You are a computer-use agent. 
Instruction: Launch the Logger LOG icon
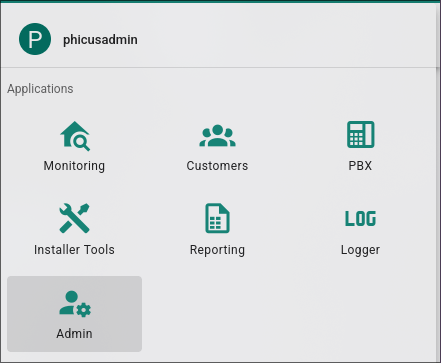tap(360, 218)
